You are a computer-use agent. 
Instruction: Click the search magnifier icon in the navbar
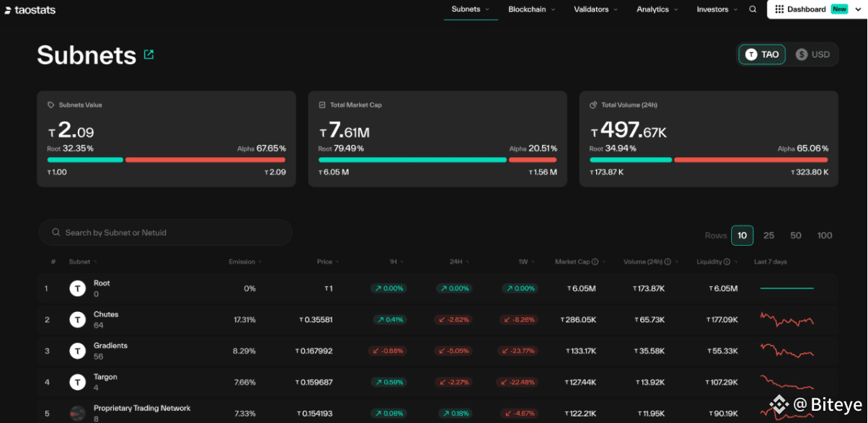click(x=753, y=9)
